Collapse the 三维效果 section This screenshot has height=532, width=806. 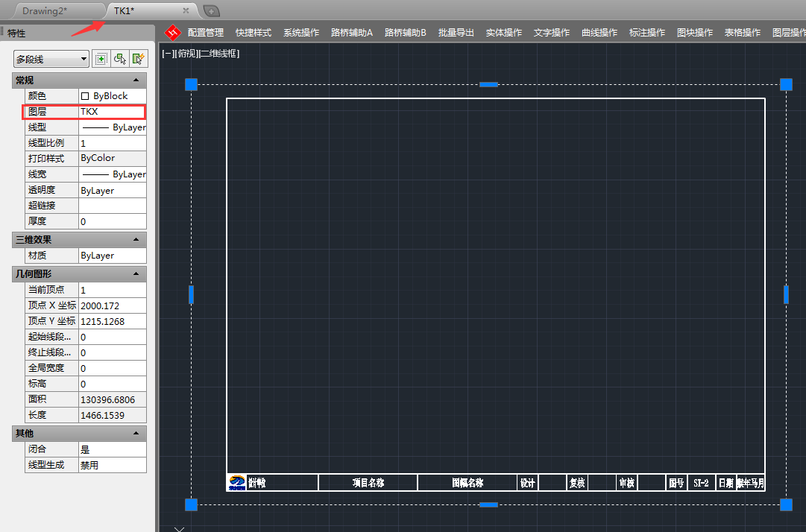(136, 240)
